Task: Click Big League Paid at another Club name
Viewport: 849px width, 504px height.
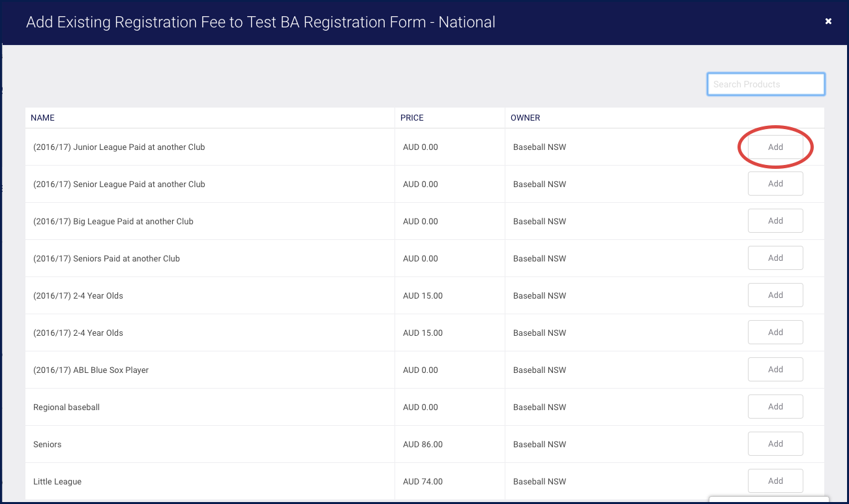Action: (x=113, y=222)
